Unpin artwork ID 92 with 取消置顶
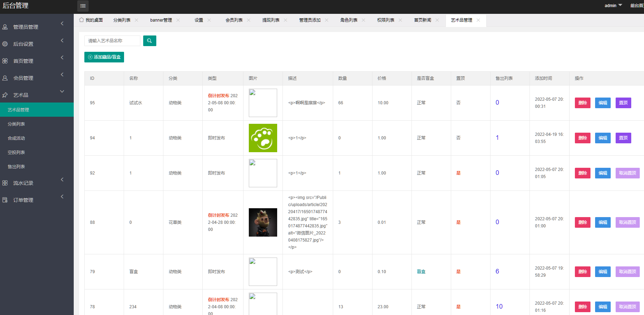Image resolution: width=644 pixels, height=315 pixels. click(627, 173)
